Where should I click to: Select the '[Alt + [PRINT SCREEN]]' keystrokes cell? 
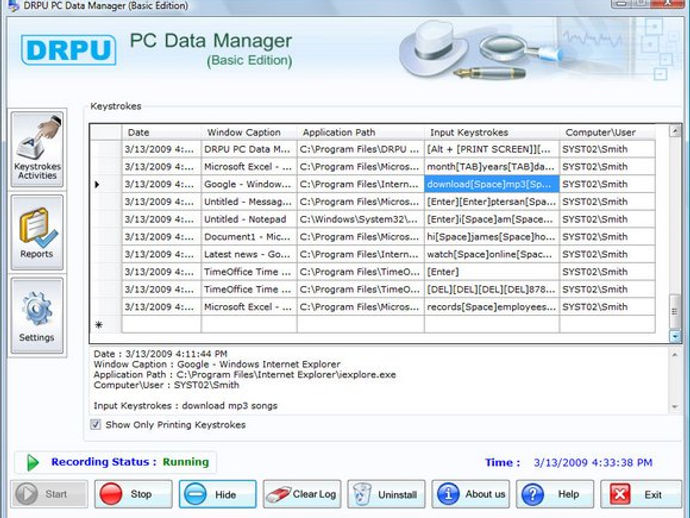pyautogui.click(x=492, y=149)
